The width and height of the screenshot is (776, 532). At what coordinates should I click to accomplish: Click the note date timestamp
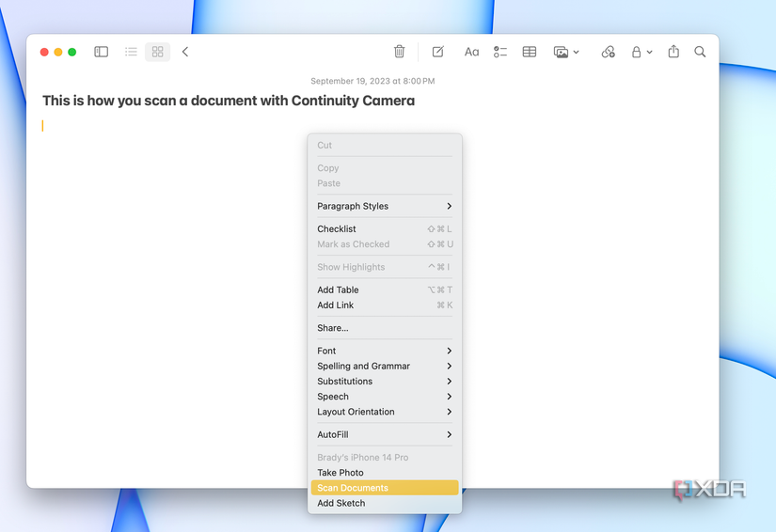click(x=372, y=81)
